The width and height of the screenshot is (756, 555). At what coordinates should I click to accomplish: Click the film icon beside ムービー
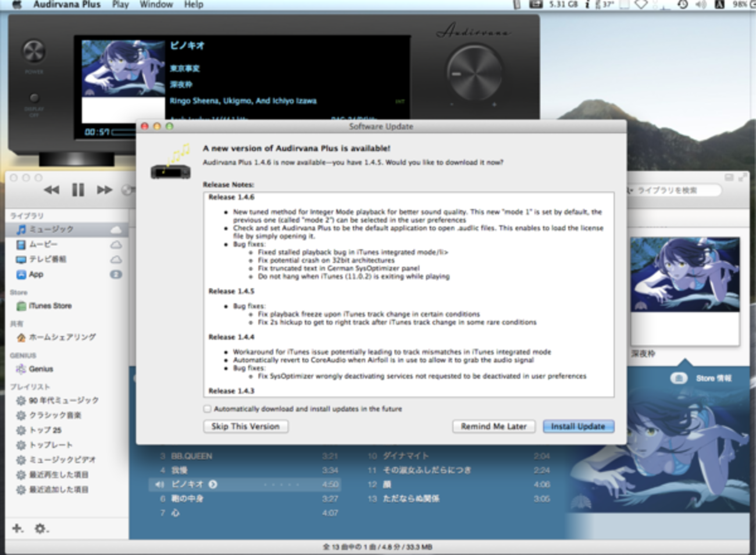pos(21,245)
